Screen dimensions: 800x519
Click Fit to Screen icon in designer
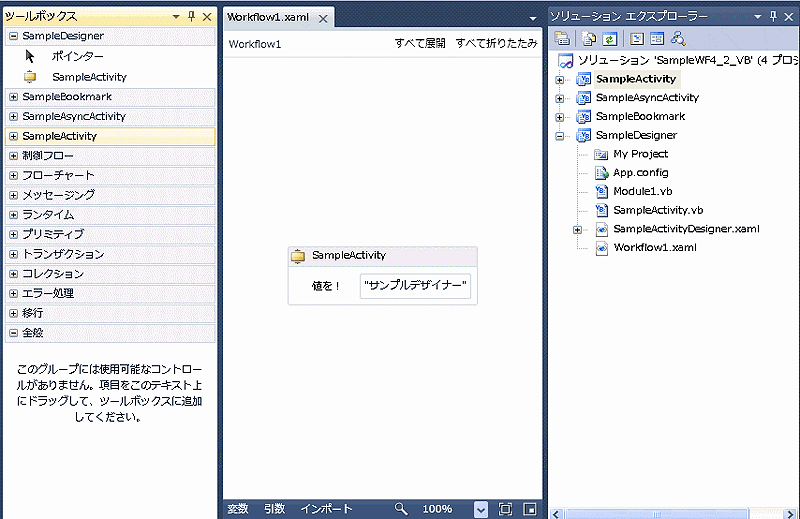click(505, 509)
